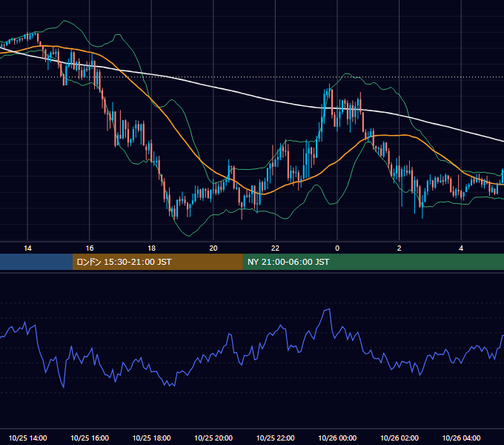Click the 10/25 14:00 timestamp
This screenshot has width=504, height=445.
coord(27,438)
